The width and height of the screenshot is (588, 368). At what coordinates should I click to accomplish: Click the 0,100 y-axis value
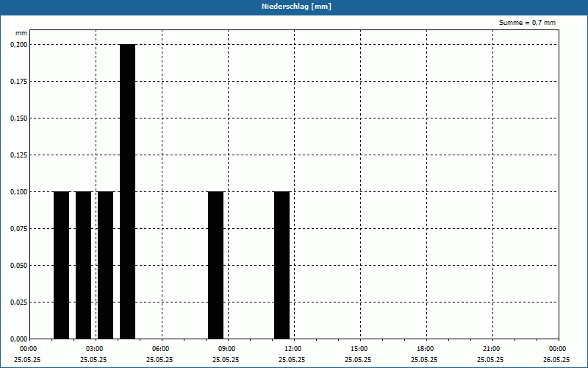point(19,192)
